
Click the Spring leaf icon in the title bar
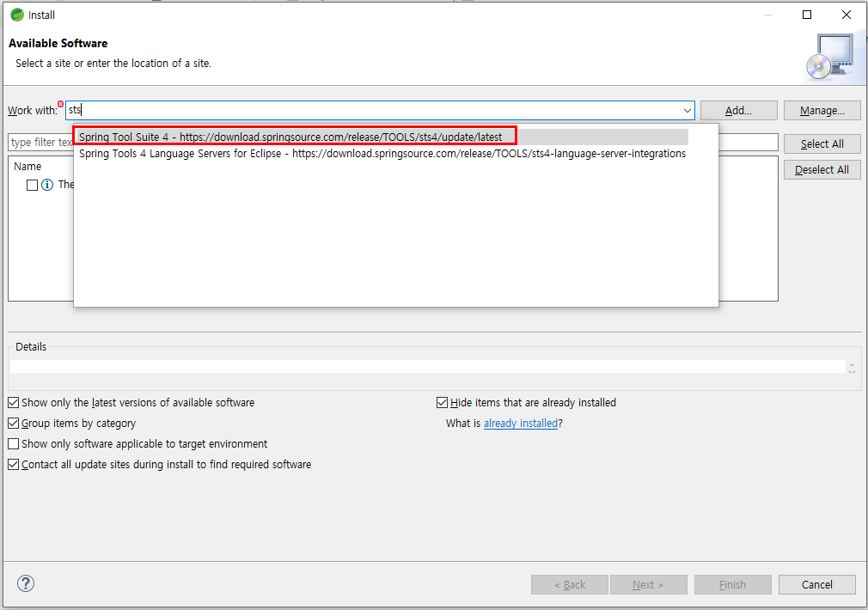pos(17,15)
